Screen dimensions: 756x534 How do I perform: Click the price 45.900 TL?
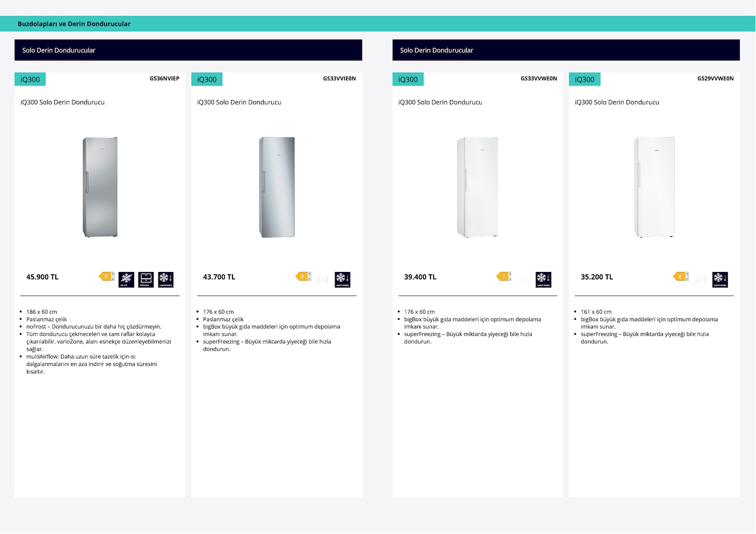click(x=43, y=277)
